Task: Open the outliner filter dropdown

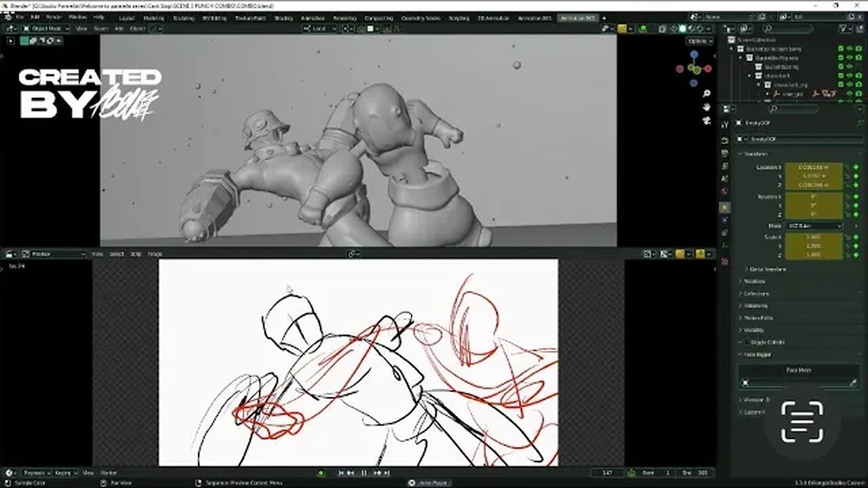Action: click(x=845, y=29)
